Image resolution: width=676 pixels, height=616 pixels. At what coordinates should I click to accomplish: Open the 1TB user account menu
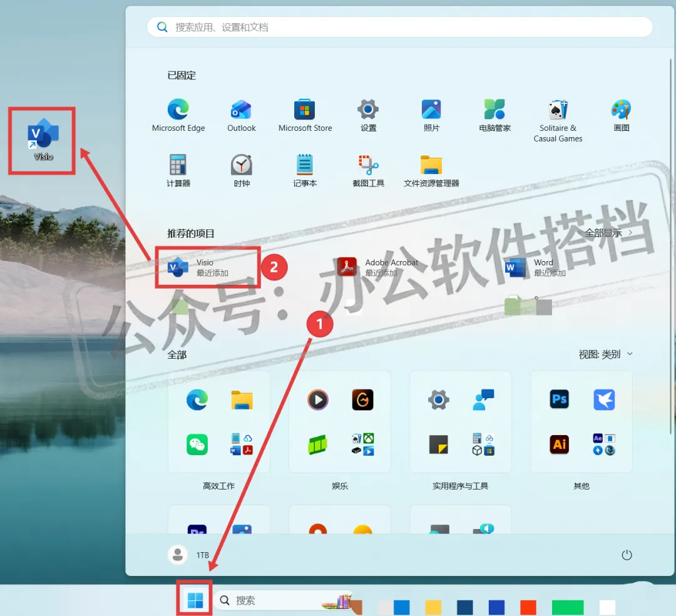188,555
